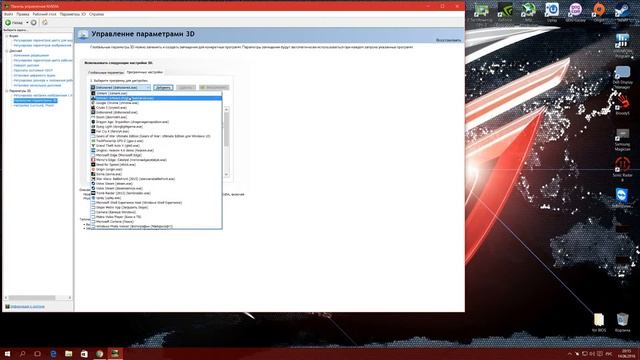This screenshot has width=640, height=360.
Task: Collapse the Параметры 3D tree node
Action: click(x=7, y=91)
